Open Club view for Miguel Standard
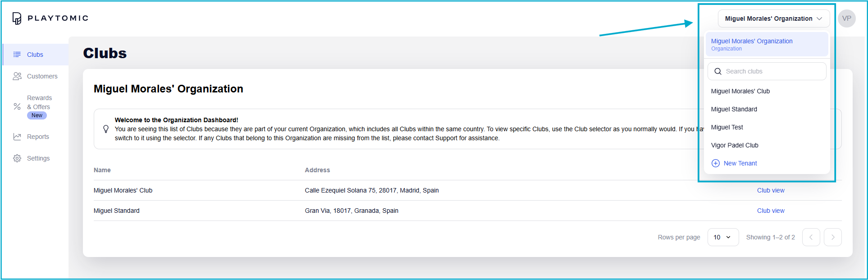The height and width of the screenshot is (280, 868). [x=771, y=211]
